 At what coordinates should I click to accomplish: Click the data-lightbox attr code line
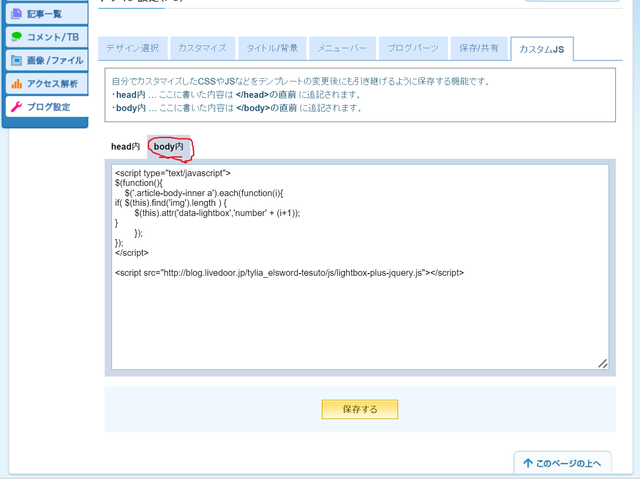pos(217,213)
